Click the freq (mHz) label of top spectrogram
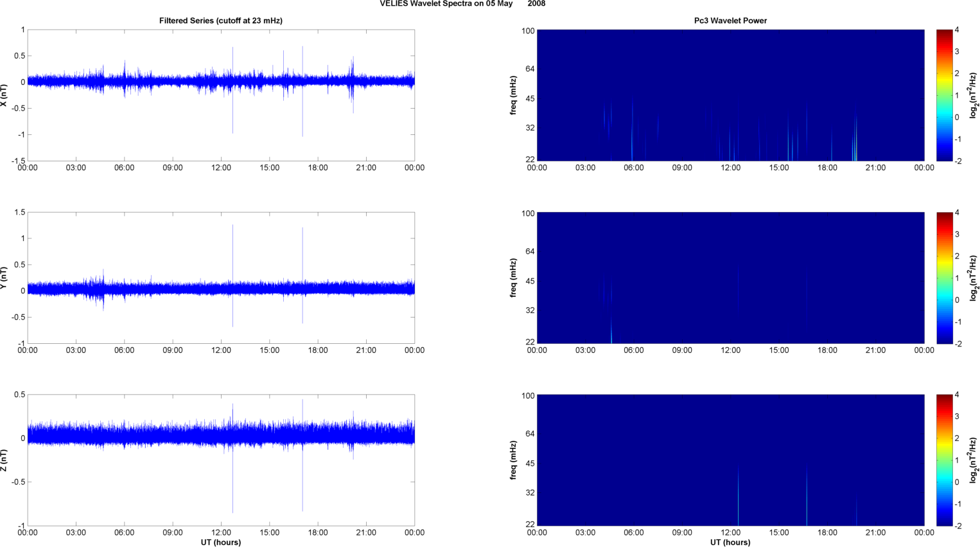Viewport: 980px width, 547px height. (514, 95)
